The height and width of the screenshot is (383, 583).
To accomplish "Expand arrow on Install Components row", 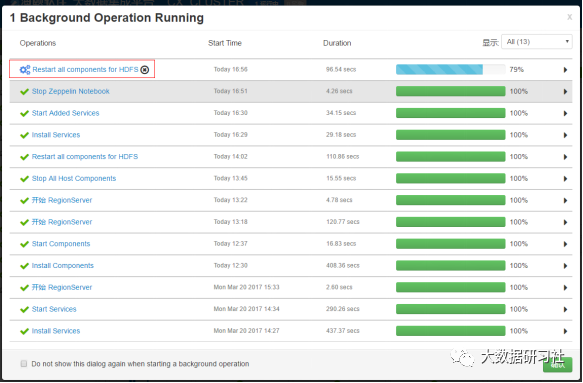I will click(565, 266).
